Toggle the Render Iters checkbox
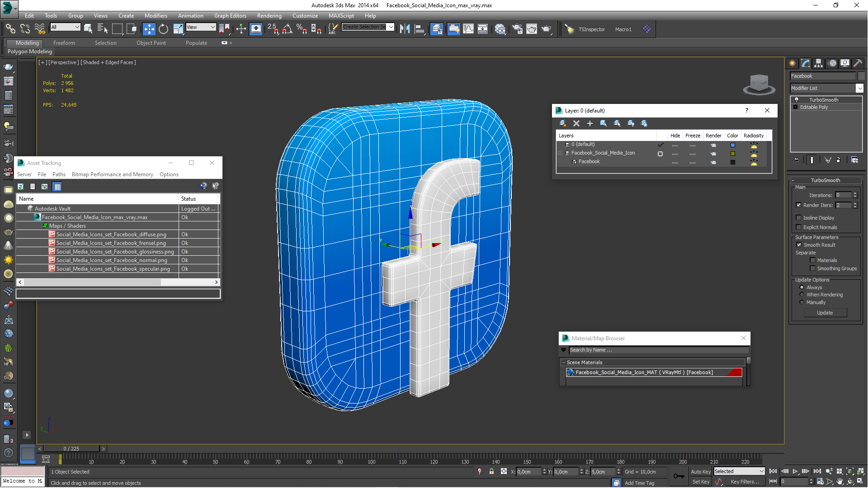Image resolution: width=868 pixels, height=488 pixels. [x=798, y=205]
